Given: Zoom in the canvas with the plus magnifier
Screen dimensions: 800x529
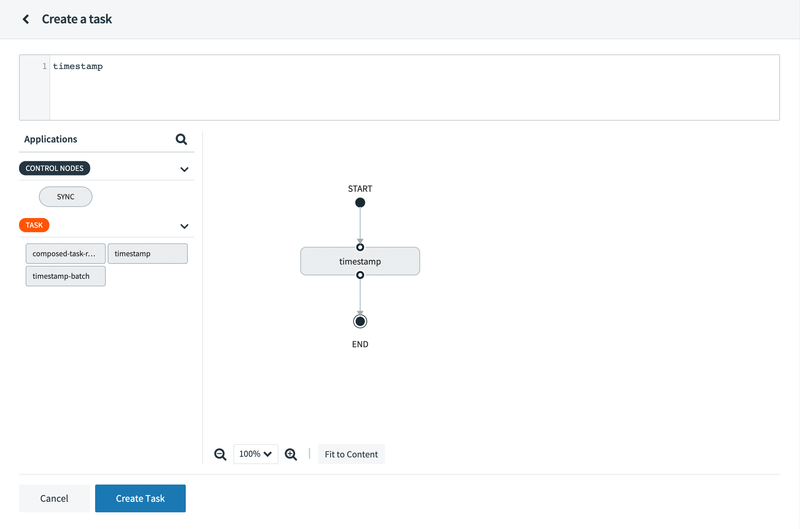Looking at the screenshot, I should (291, 455).
